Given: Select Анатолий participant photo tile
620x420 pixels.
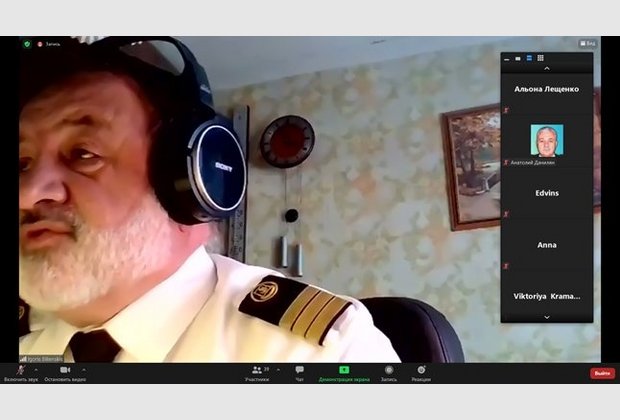Looking at the screenshot, I should [x=547, y=141].
